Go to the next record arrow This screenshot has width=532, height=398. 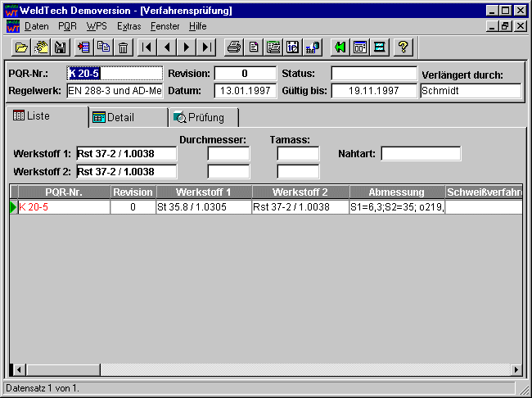(187, 47)
